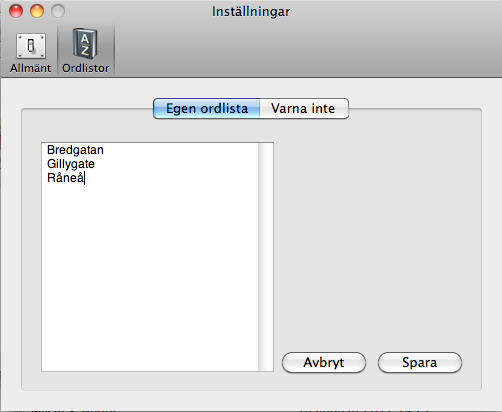Select the Ordlistor A–Z dictionary icon
The width and height of the screenshot is (502, 412).
point(85,44)
